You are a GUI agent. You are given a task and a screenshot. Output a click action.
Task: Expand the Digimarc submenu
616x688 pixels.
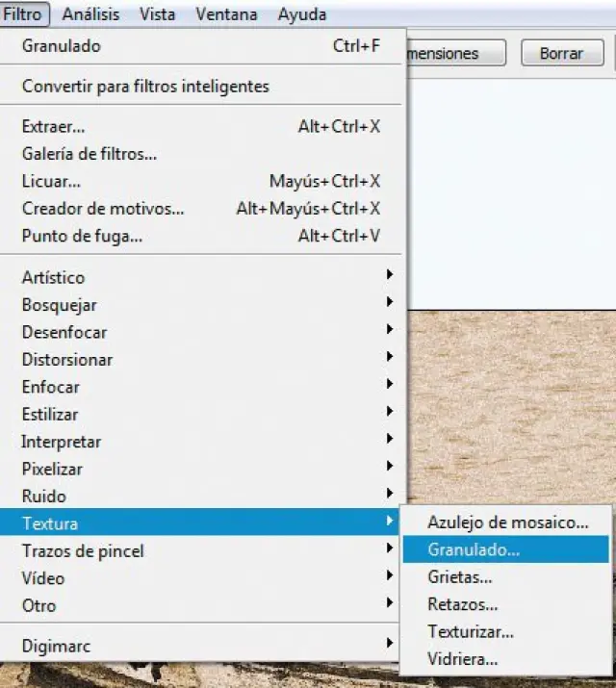click(x=56, y=646)
